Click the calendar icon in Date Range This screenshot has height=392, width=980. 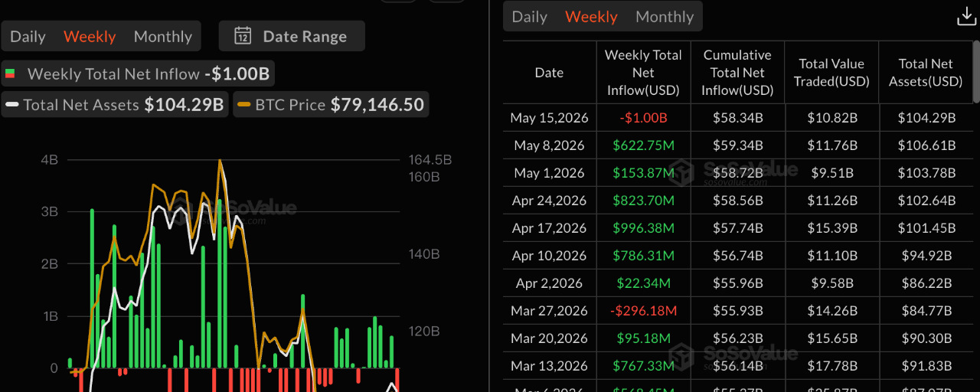click(x=243, y=36)
